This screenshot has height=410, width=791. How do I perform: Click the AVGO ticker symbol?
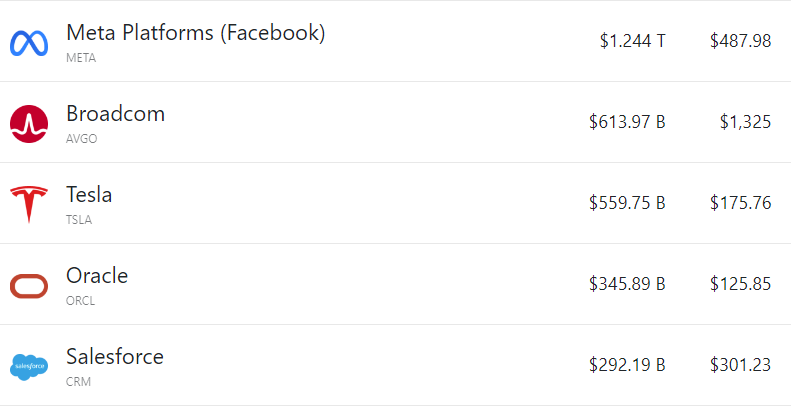click(81, 139)
